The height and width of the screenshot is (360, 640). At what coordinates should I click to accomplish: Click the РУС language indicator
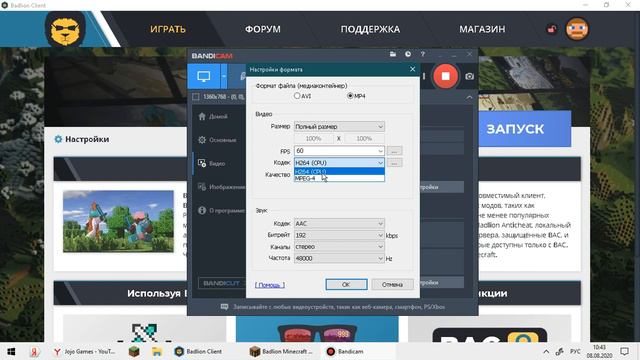point(575,351)
